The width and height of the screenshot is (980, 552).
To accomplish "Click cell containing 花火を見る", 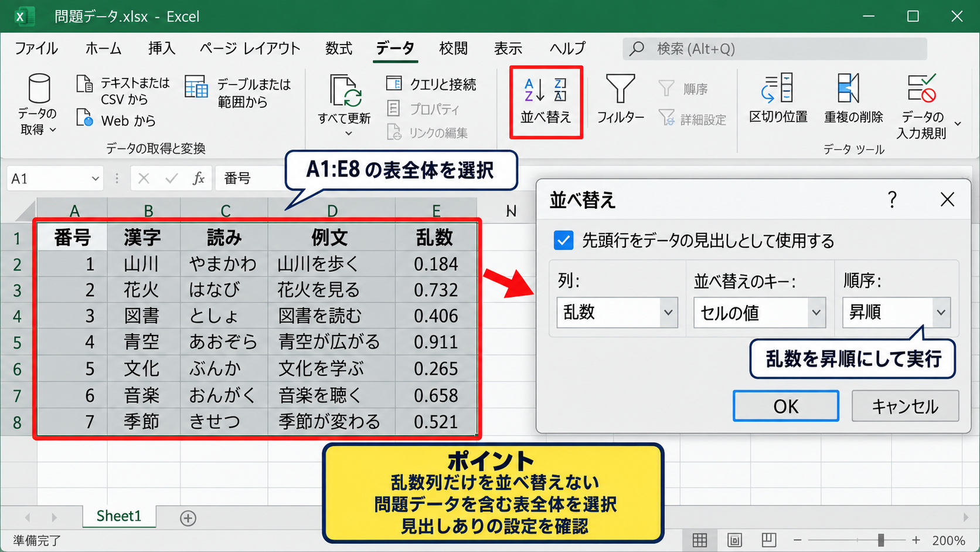I will pos(332,290).
